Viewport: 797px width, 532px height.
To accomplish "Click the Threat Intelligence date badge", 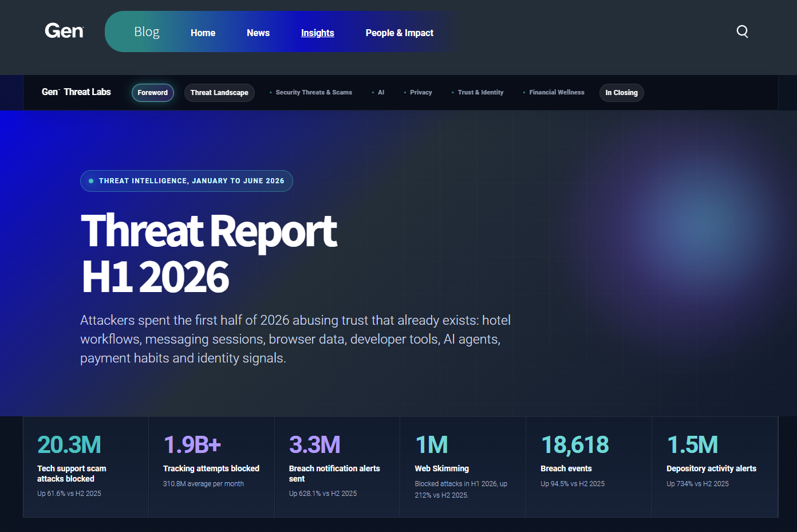I will coord(187,181).
